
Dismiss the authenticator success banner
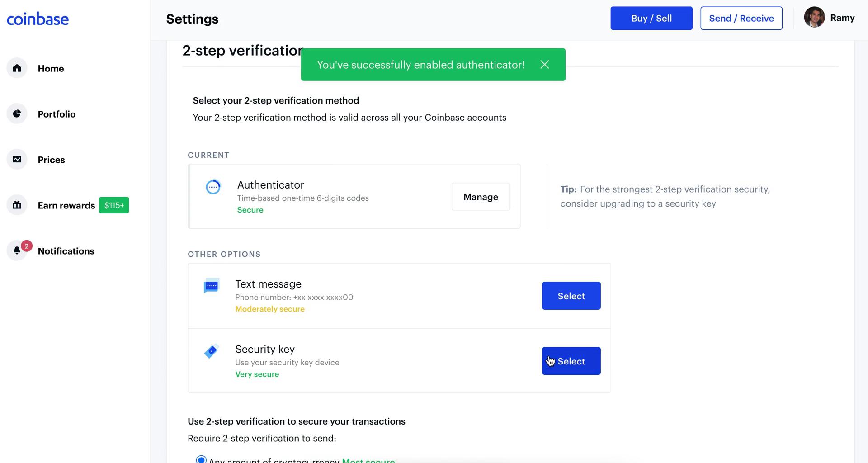pos(545,65)
